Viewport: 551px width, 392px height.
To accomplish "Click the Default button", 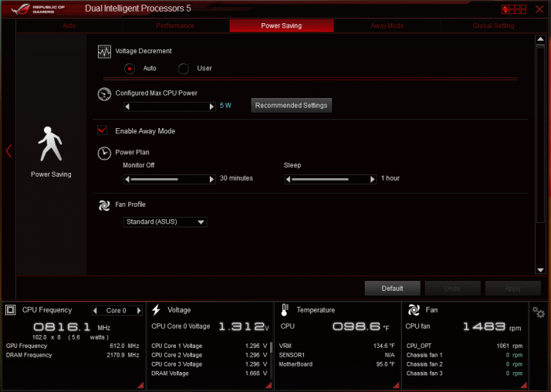I will pos(393,289).
